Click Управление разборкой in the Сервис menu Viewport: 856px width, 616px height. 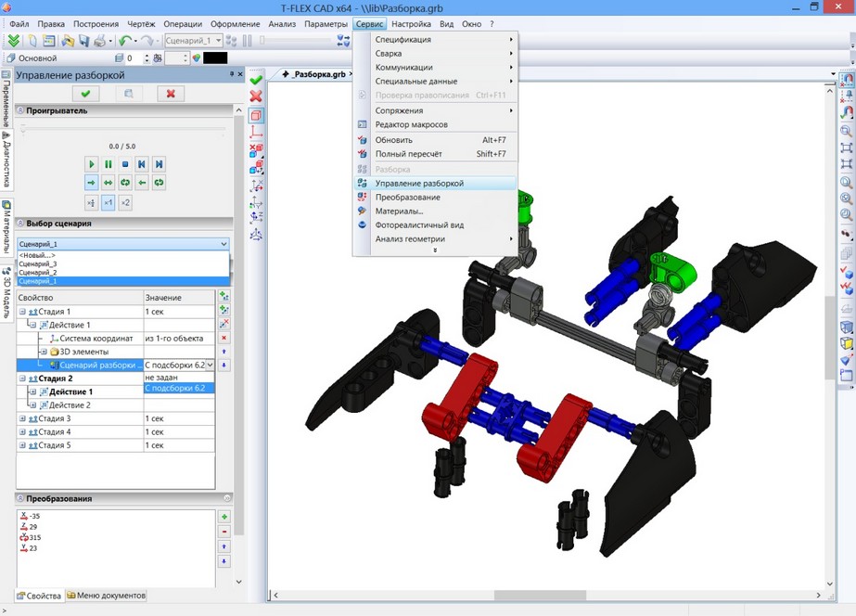pyautogui.click(x=435, y=184)
